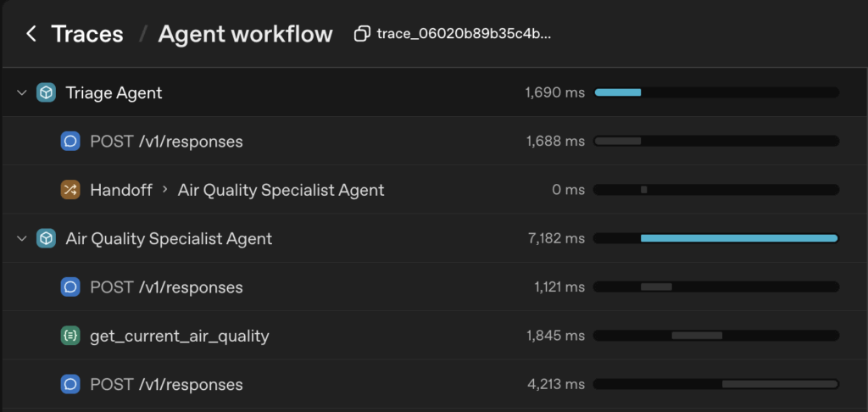Collapse the Triage Agent span group
This screenshot has height=412, width=868.
click(x=22, y=93)
